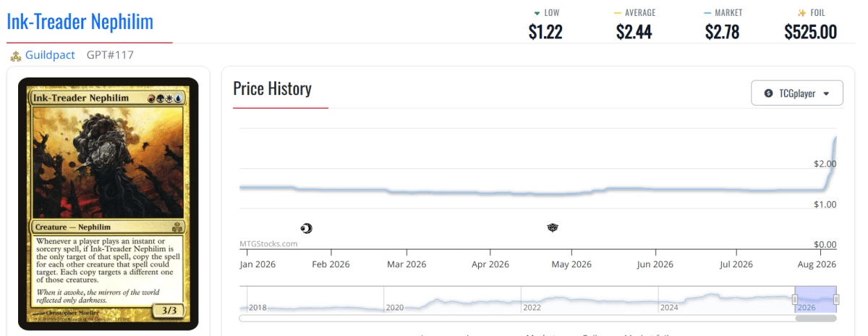868x336 pixels.
Task: Click the $1.00 y-axis label
Action: [x=824, y=205]
